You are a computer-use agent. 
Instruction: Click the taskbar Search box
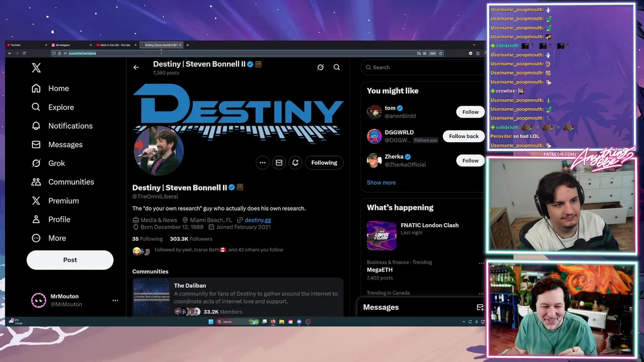pos(236,322)
